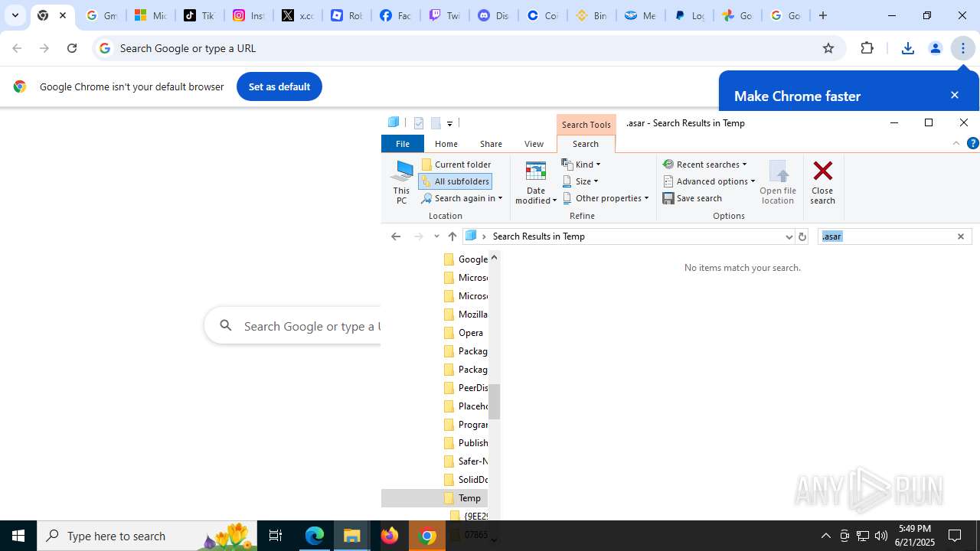
Task: Toggle All subfolders search scope
Action: pyautogui.click(x=456, y=181)
